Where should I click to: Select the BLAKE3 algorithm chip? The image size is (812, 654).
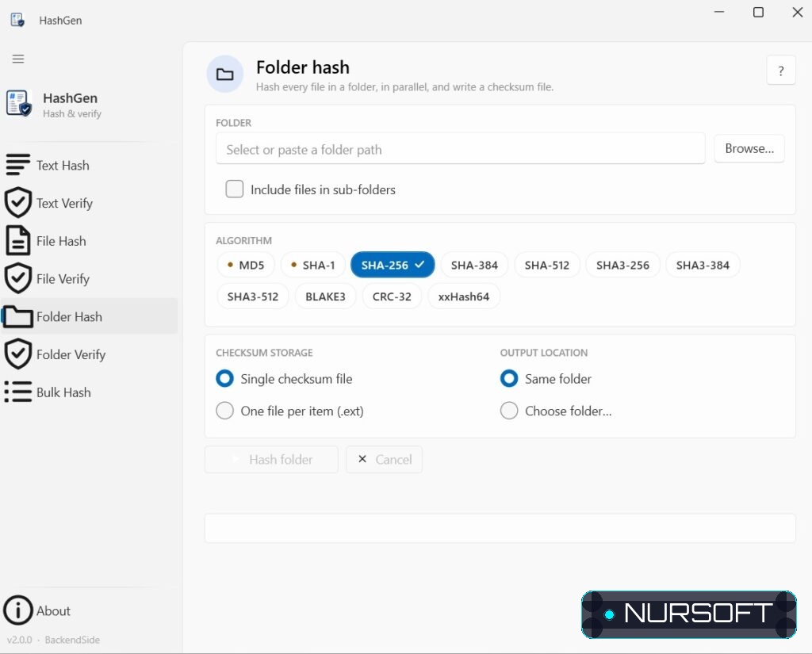325,296
